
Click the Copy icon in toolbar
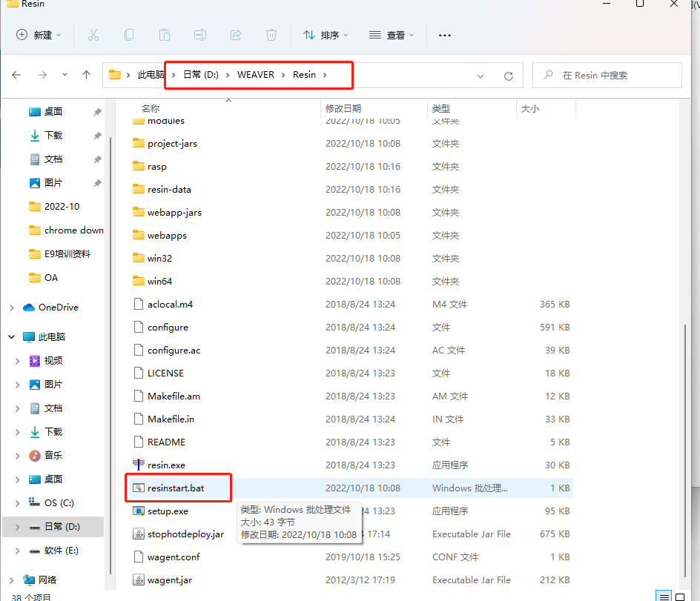[x=129, y=35]
